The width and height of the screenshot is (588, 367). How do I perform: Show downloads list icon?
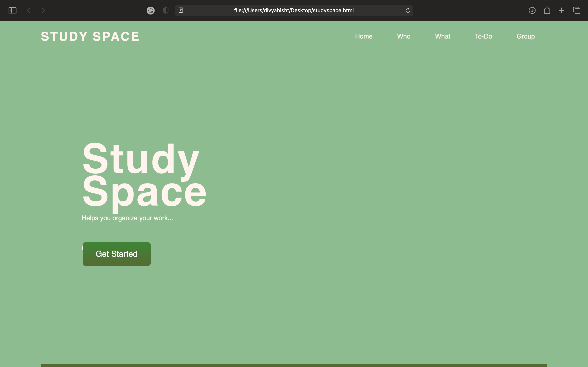click(x=532, y=10)
